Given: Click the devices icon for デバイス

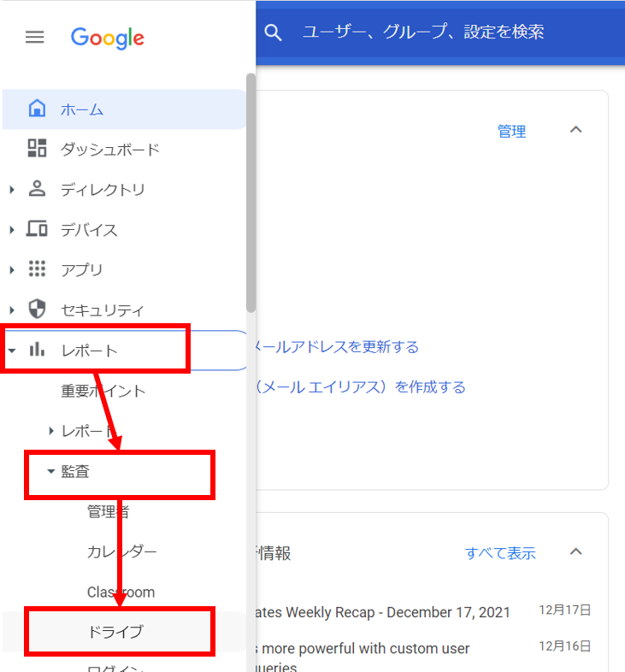Looking at the screenshot, I should pos(37,228).
